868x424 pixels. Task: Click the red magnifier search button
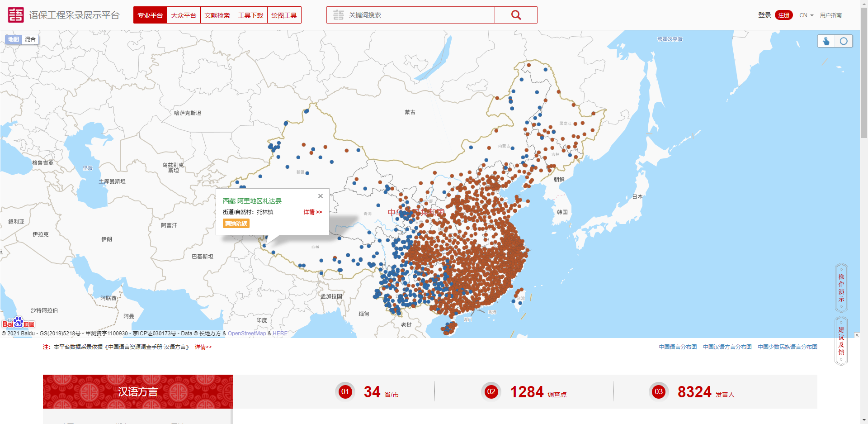coord(516,15)
